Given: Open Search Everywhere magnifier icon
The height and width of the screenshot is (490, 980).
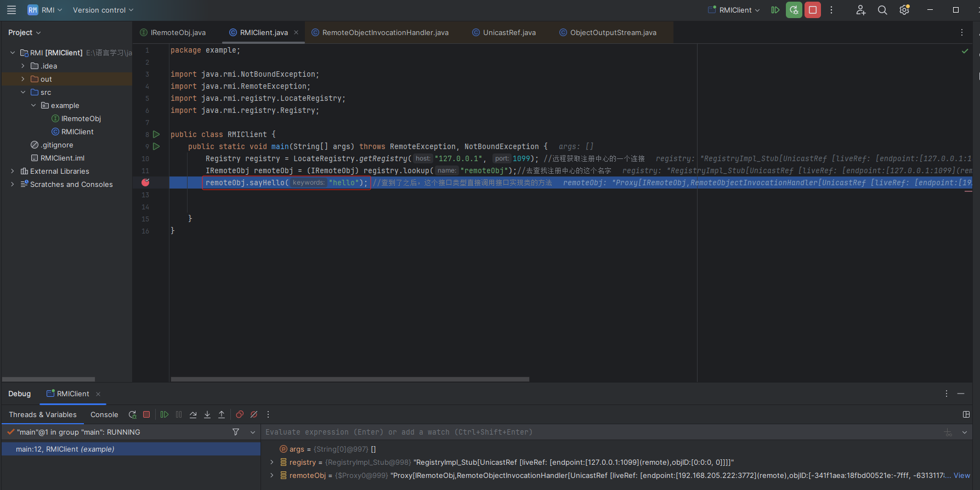Looking at the screenshot, I should click(x=882, y=10).
